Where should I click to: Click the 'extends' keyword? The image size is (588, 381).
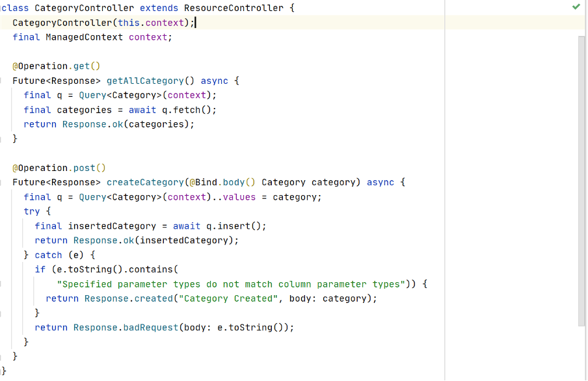pos(159,8)
